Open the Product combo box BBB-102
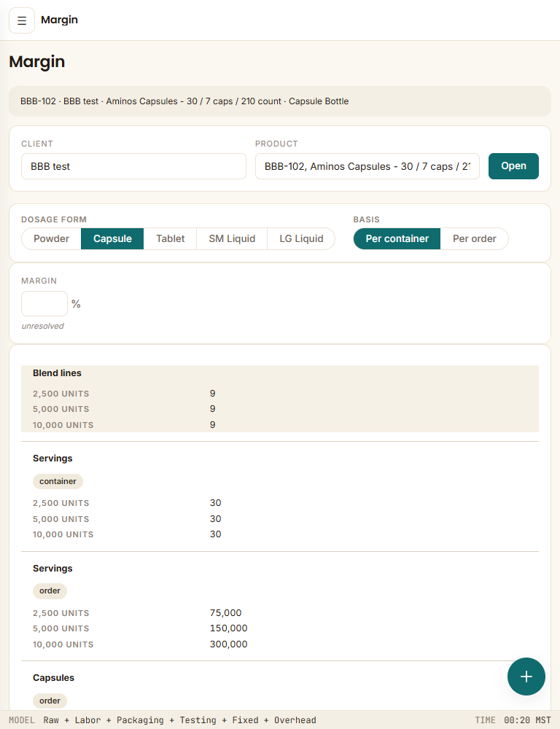Image resolution: width=560 pixels, height=729 pixels. 367,166
